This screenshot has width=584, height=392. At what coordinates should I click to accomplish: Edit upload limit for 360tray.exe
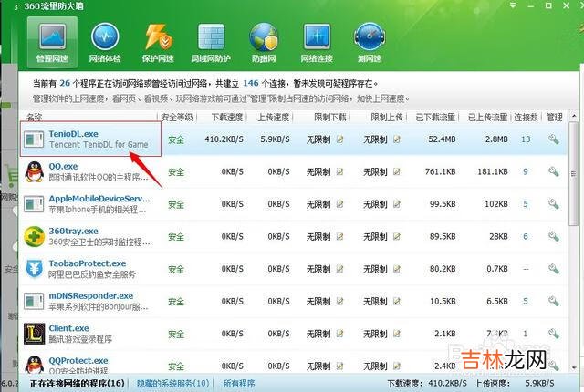click(x=397, y=236)
